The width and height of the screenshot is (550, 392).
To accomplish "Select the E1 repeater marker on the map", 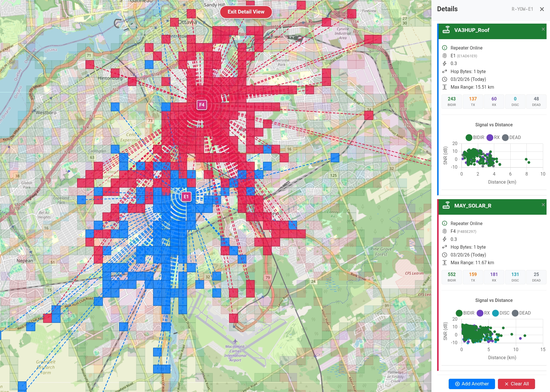I will 186,197.
